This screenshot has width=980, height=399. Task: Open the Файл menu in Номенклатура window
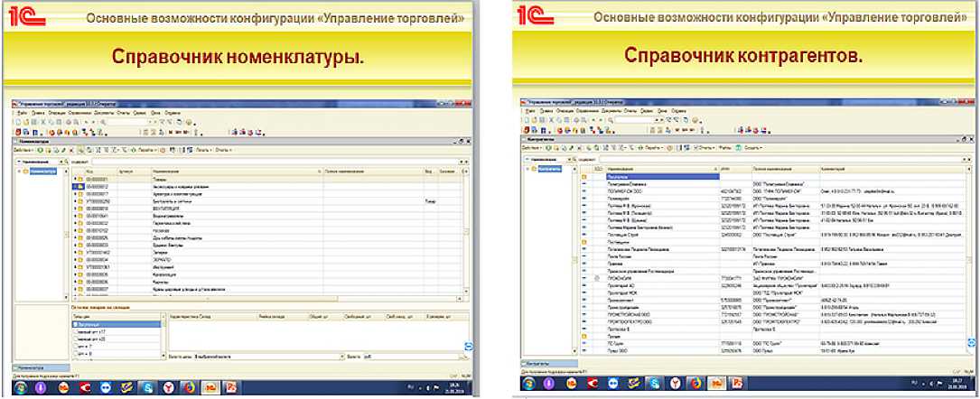23,113
